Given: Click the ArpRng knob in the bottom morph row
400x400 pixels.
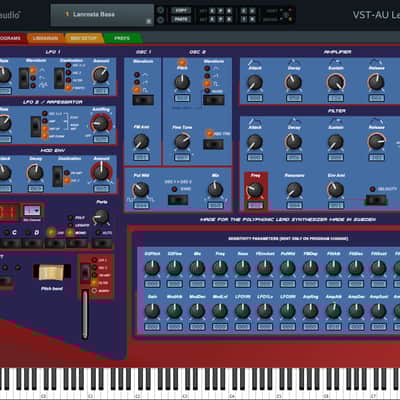Looking at the screenshot, I should 310,311.
